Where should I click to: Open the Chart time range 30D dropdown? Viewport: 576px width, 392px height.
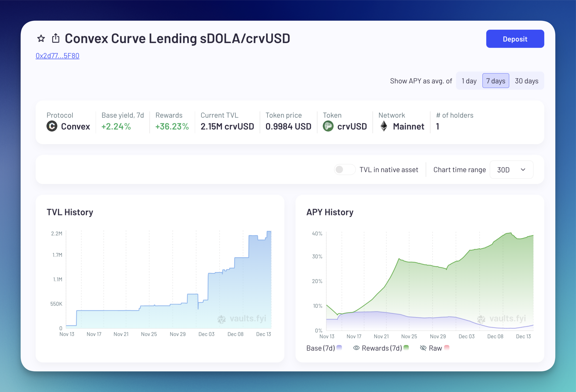(511, 170)
